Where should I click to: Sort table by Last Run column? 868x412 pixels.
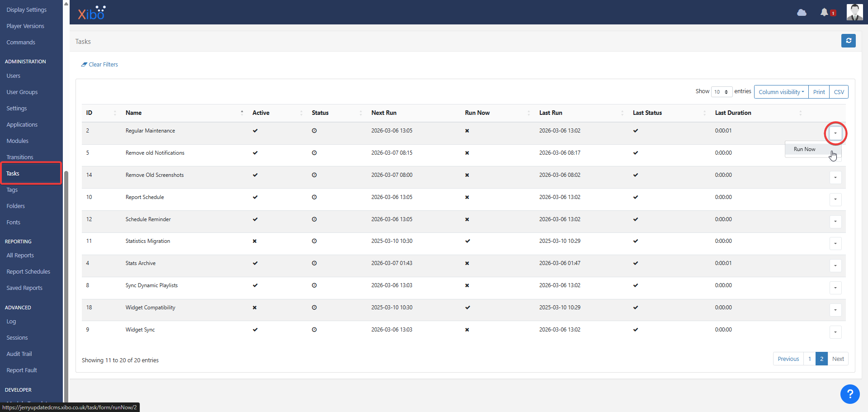pos(551,113)
